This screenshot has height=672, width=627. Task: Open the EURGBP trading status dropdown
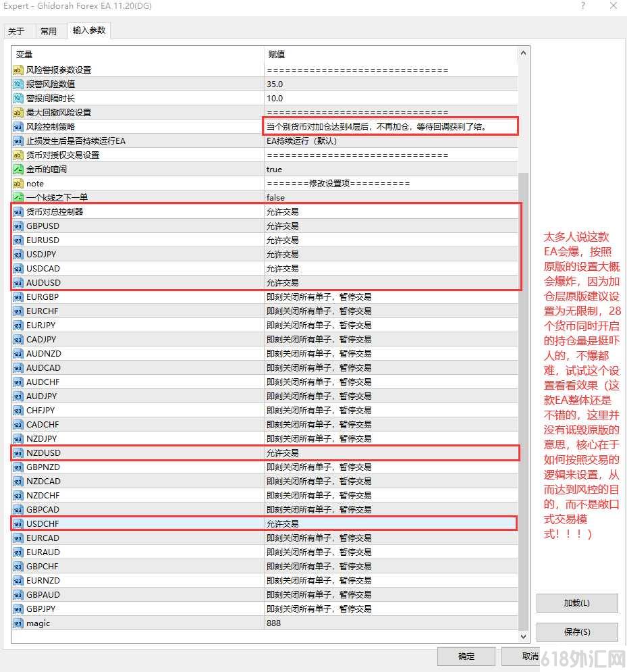(x=391, y=296)
